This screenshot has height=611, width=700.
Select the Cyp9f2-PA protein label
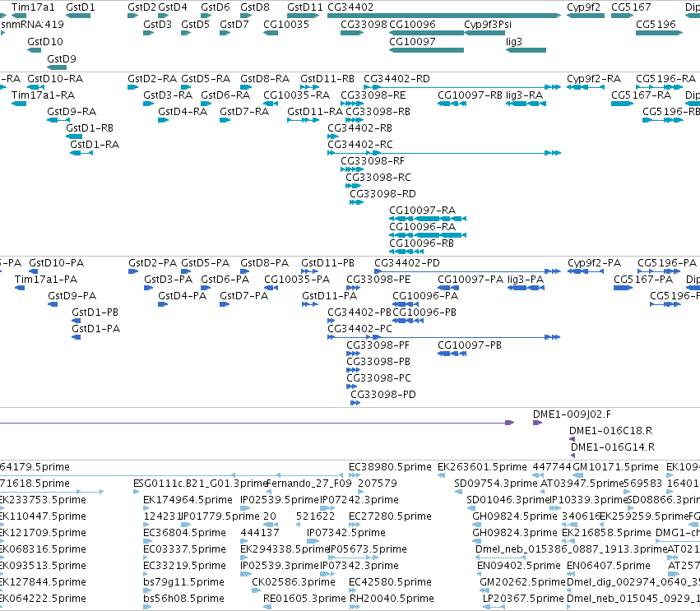pyautogui.click(x=594, y=263)
